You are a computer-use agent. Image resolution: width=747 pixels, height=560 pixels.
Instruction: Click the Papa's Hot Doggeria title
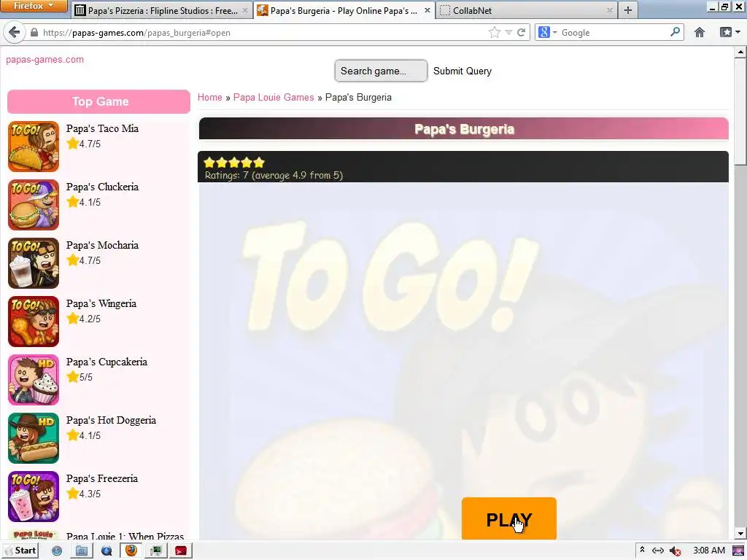click(x=111, y=421)
